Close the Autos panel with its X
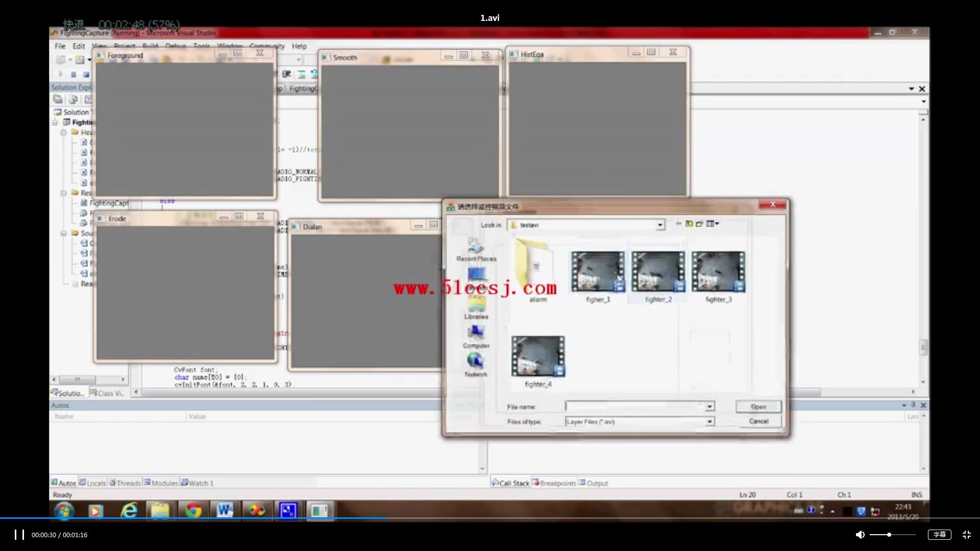Image resolution: width=980 pixels, height=551 pixels. [x=923, y=405]
